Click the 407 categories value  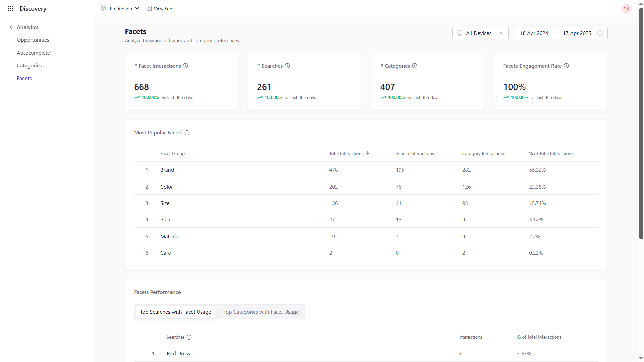click(x=387, y=87)
